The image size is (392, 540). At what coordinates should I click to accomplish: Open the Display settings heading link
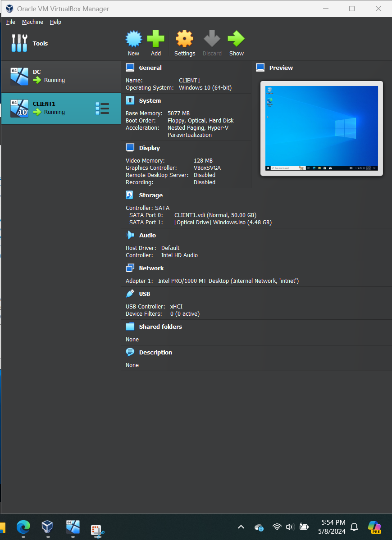(x=150, y=148)
